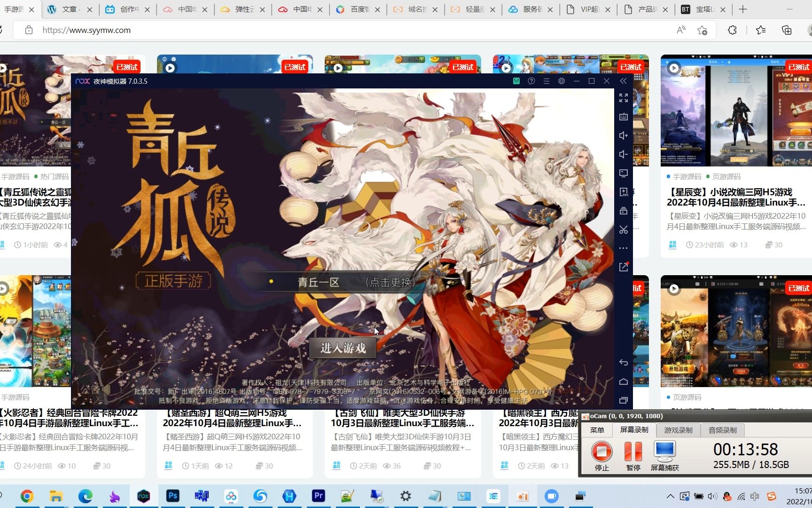This screenshot has width=812, height=508.
Task: Open File Explorer from taskbar
Action: point(56,496)
